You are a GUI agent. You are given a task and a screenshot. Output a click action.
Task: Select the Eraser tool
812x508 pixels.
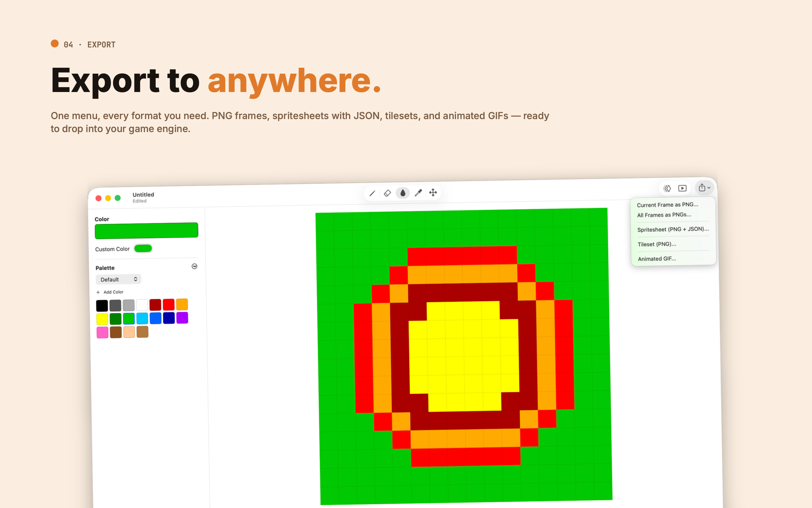coord(387,193)
